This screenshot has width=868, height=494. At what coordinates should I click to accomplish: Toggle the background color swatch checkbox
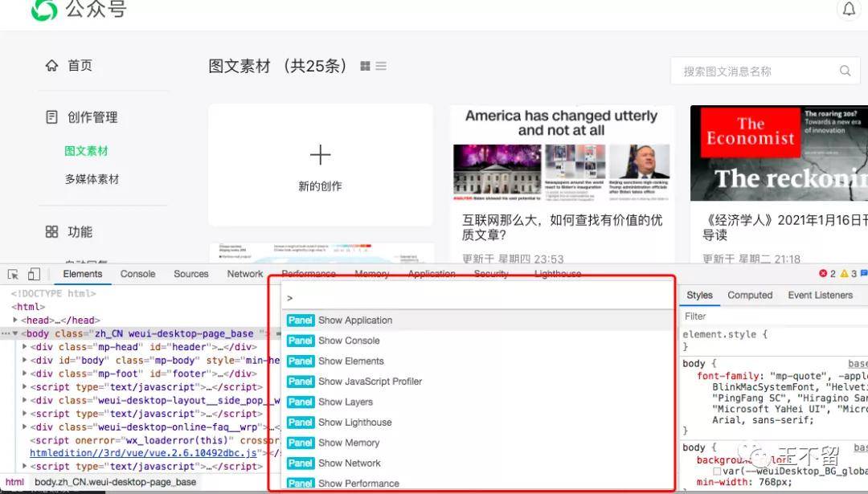(x=717, y=472)
